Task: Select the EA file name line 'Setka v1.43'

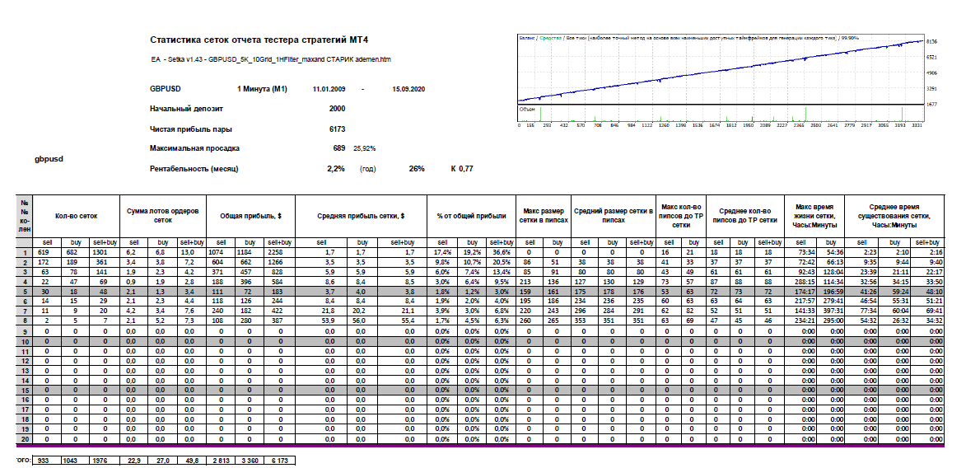Action: point(271,58)
